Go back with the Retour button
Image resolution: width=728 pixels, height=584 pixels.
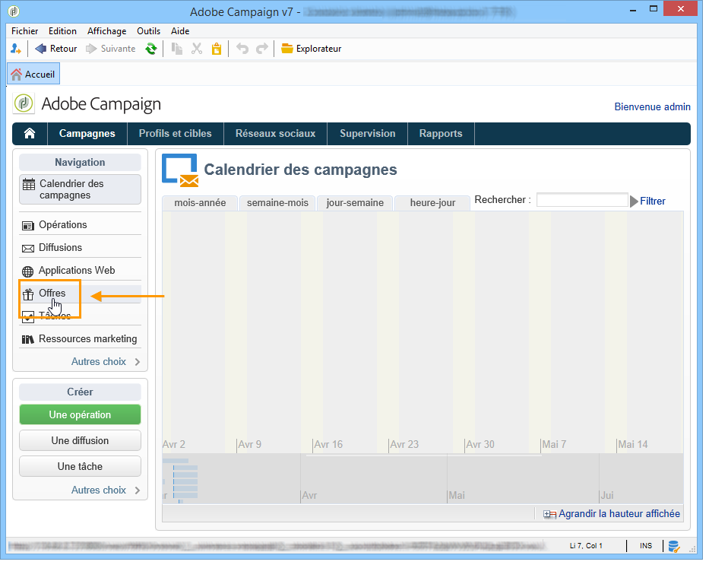click(x=55, y=49)
